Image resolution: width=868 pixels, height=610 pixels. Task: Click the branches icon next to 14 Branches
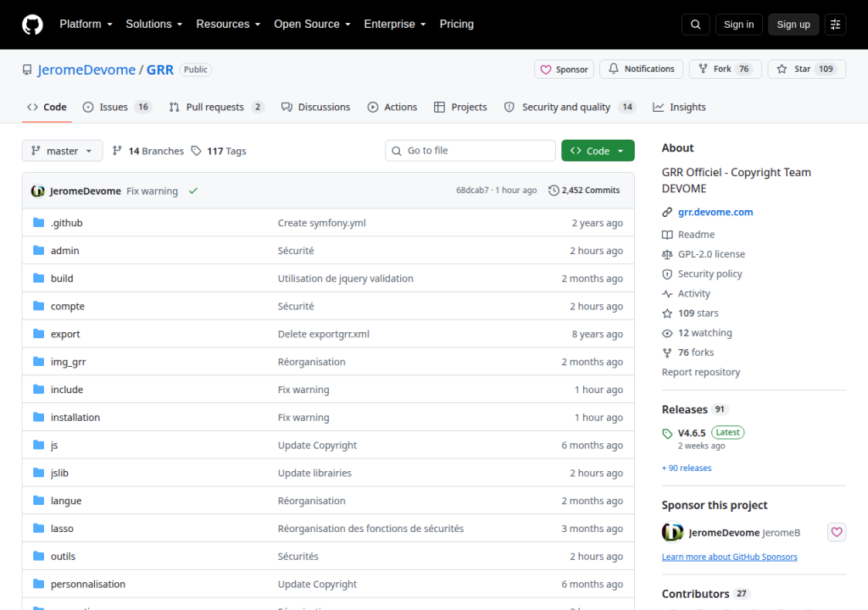pyautogui.click(x=117, y=151)
